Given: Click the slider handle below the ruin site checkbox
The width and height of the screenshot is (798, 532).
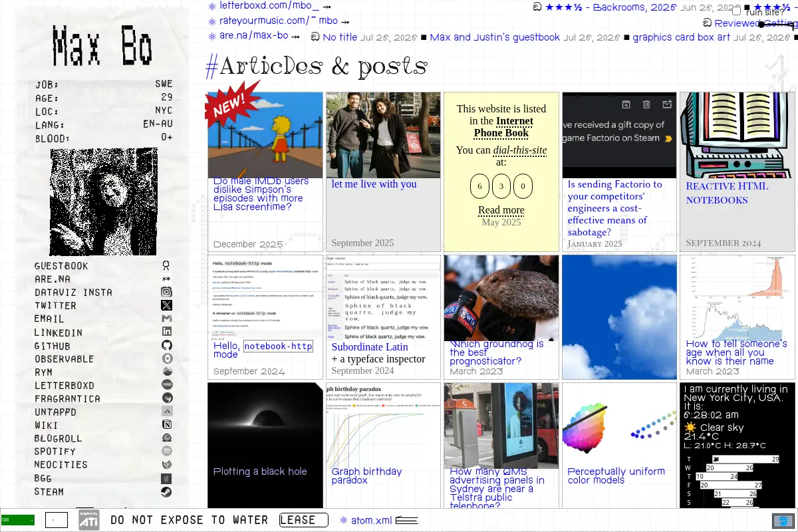Looking at the screenshot, I should (x=762, y=25).
